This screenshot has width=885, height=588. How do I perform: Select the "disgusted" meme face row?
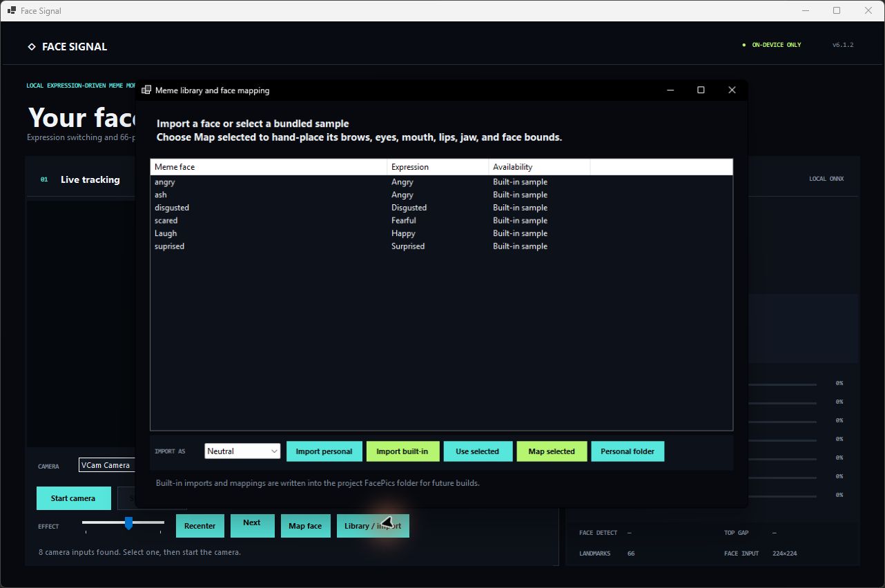click(441, 208)
